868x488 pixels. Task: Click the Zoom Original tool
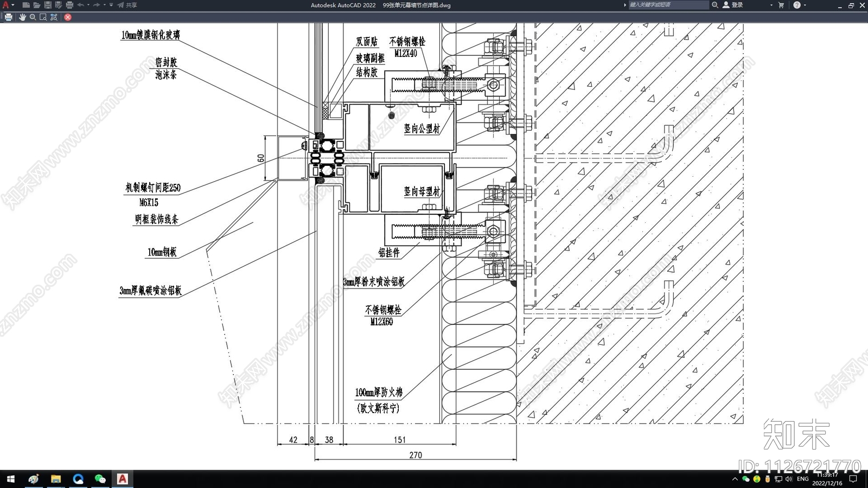click(54, 17)
